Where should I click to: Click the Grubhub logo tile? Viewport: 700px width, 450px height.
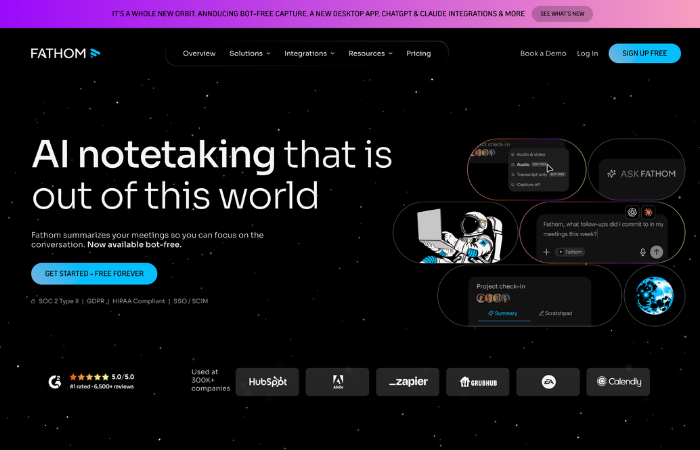[478, 382]
